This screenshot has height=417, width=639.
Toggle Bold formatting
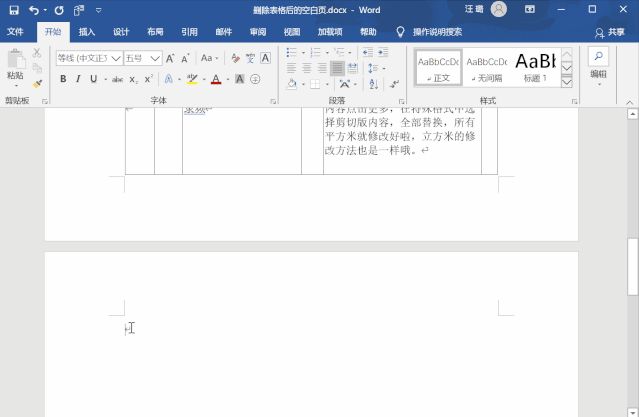(x=63, y=79)
